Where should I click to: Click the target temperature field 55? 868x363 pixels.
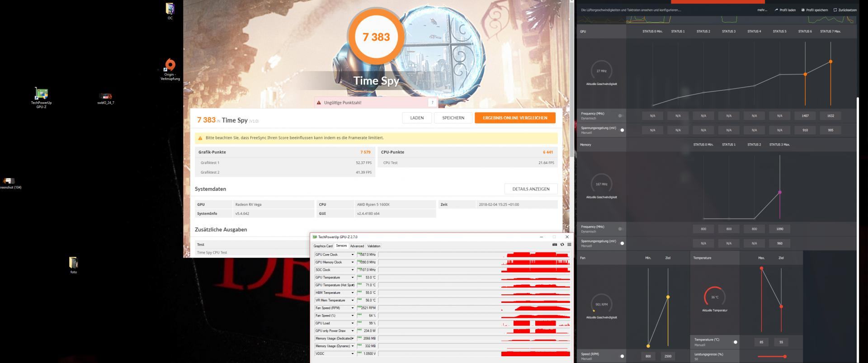[781, 342]
